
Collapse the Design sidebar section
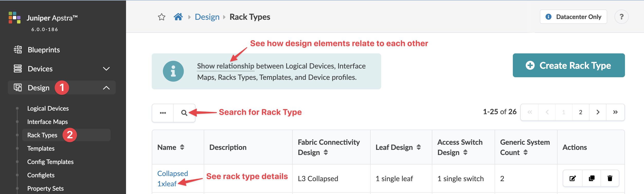coord(106,88)
